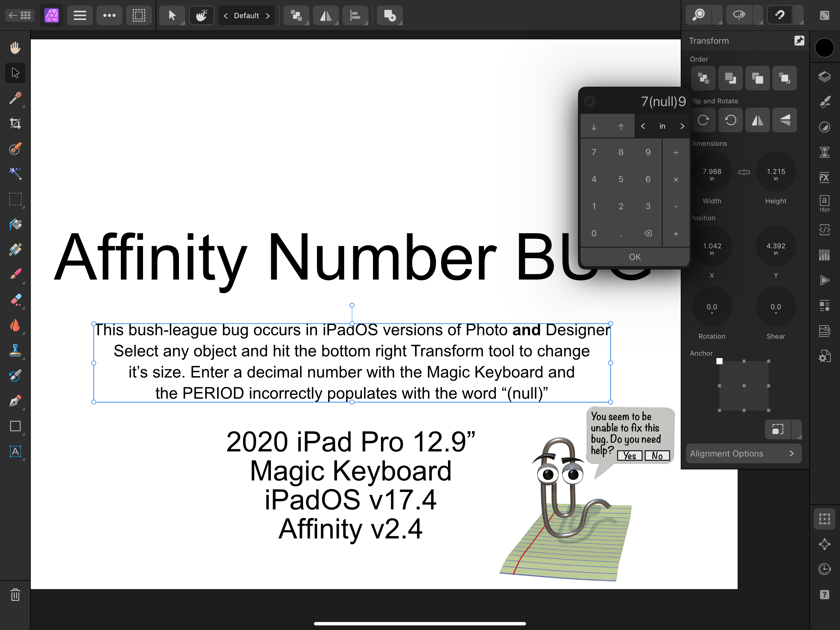Open the Text studio showing 18pt
The width and height of the screenshot is (840, 630).
click(824, 203)
